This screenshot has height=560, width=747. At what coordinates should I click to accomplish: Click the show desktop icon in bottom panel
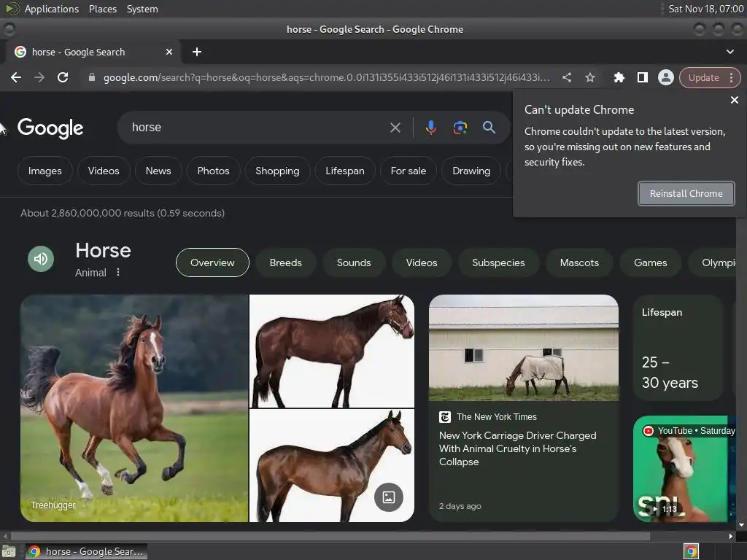tap(9, 551)
